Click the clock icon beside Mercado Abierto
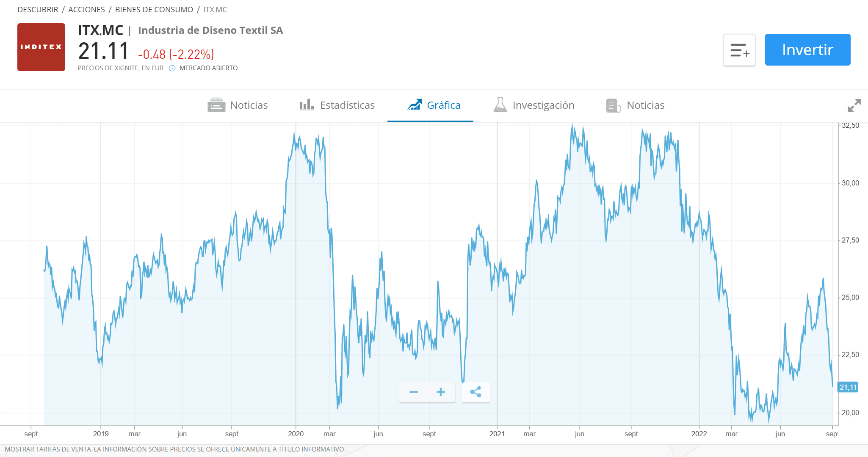Screen dimensions: 868x457 [x=172, y=68]
